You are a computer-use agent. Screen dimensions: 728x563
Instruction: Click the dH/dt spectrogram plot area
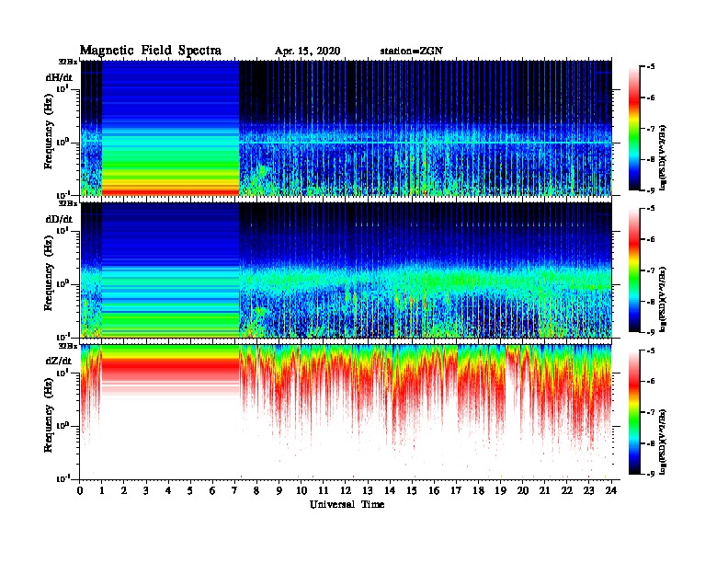[347, 128]
